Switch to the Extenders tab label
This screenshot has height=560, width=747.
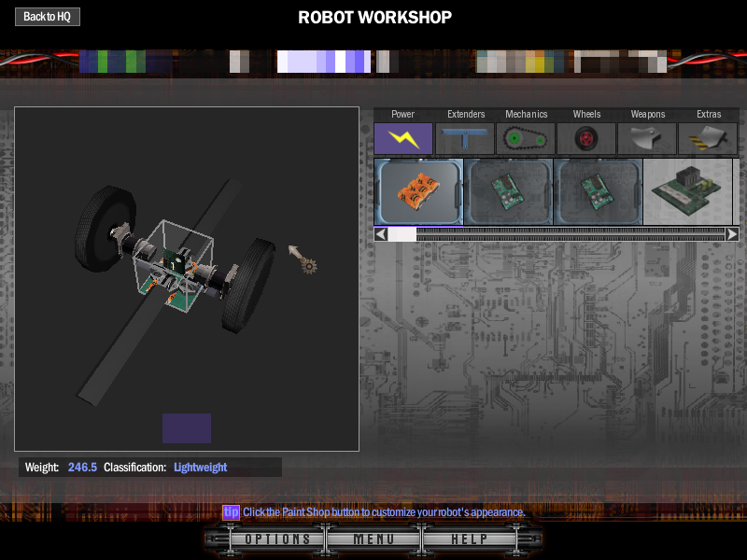pos(466,114)
